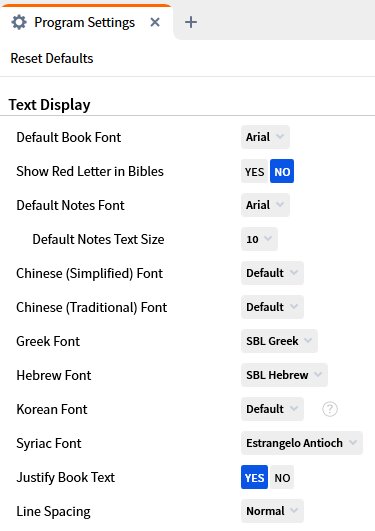The height and width of the screenshot is (531, 375).
Task: Open a new tab with plus icon
Action: [x=191, y=22]
